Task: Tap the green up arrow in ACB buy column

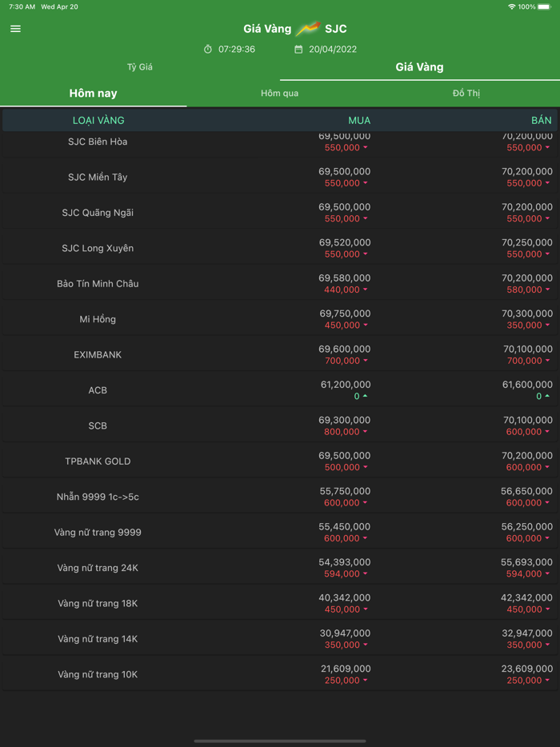Action: click(365, 396)
